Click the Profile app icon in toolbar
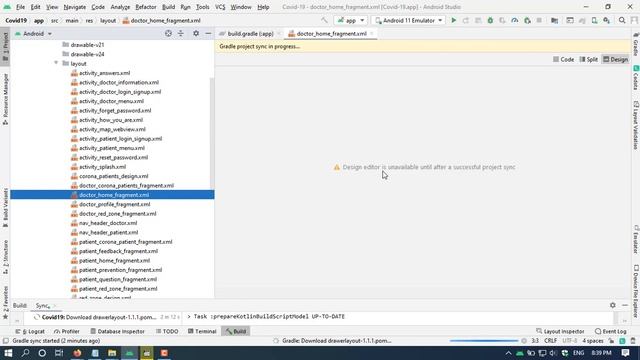This screenshot has width=640, height=360. [x=515, y=20]
